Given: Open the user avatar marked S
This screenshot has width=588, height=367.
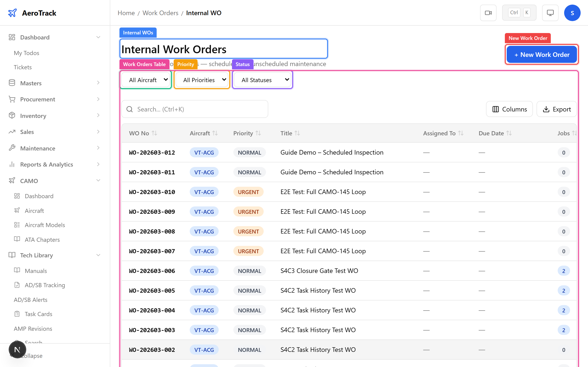Looking at the screenshot, I should coord(572,13).
